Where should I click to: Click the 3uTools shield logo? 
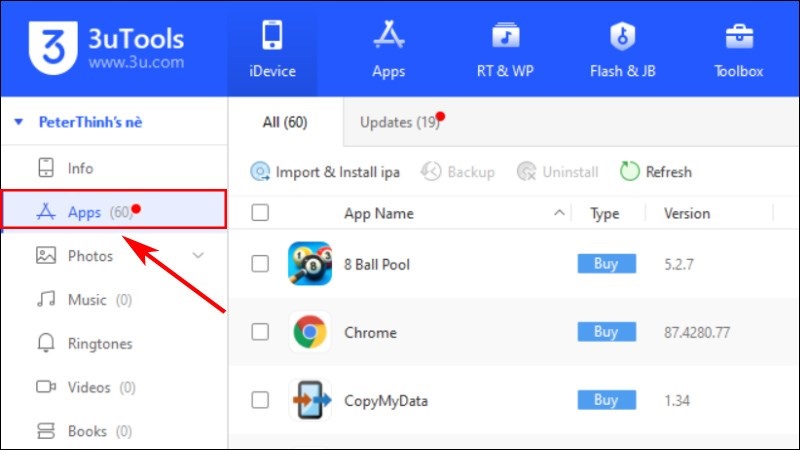pos(53,47)
